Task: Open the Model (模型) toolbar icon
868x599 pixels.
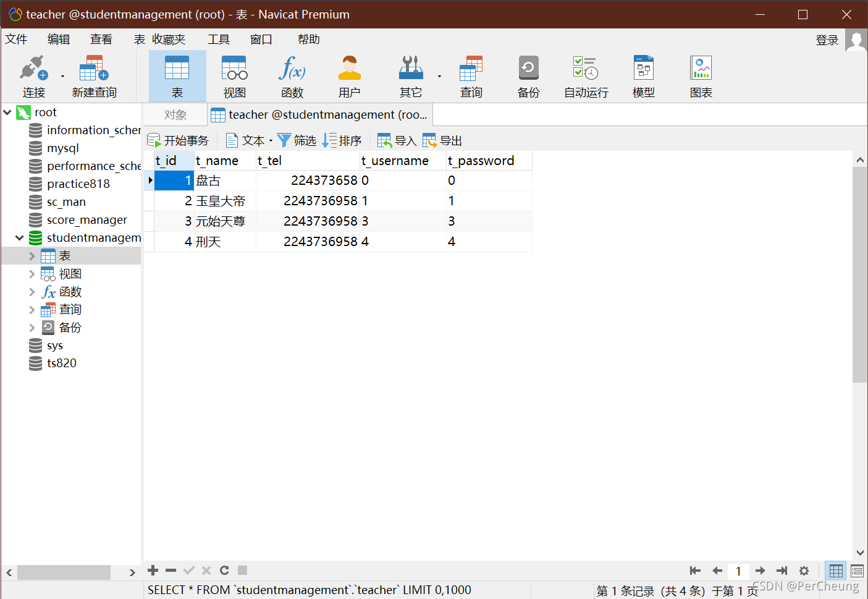Action: 643,77
